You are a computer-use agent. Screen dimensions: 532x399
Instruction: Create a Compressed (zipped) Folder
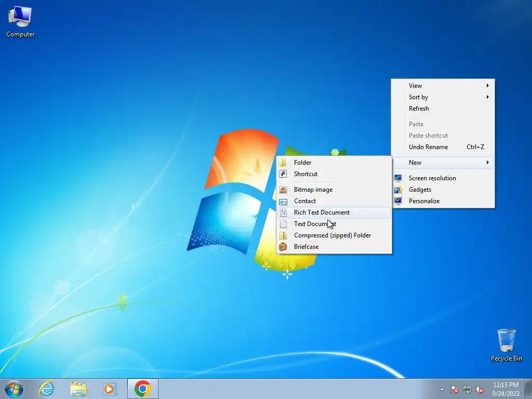[334, 235]
